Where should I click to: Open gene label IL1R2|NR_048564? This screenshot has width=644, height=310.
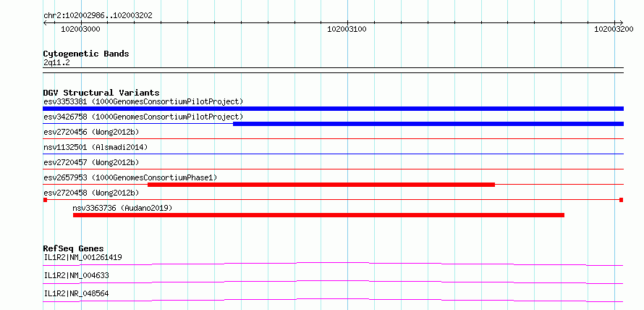[77, 293]
